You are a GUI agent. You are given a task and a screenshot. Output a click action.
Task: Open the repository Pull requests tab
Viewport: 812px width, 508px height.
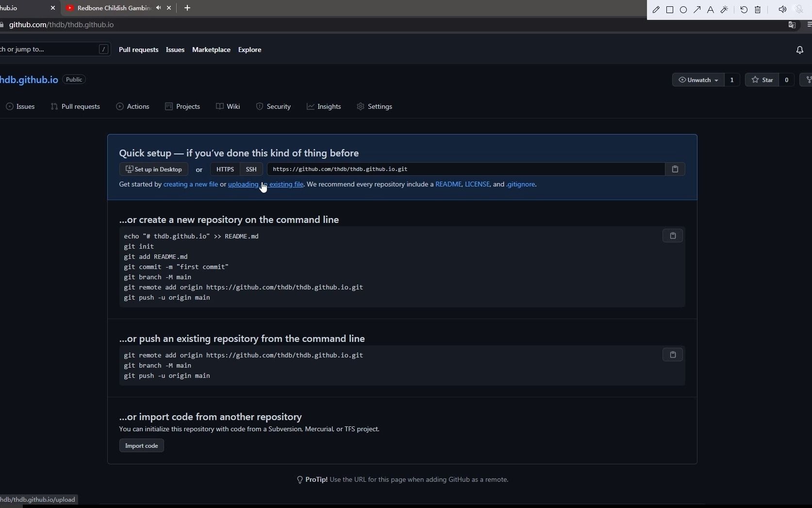pos(75,106)
